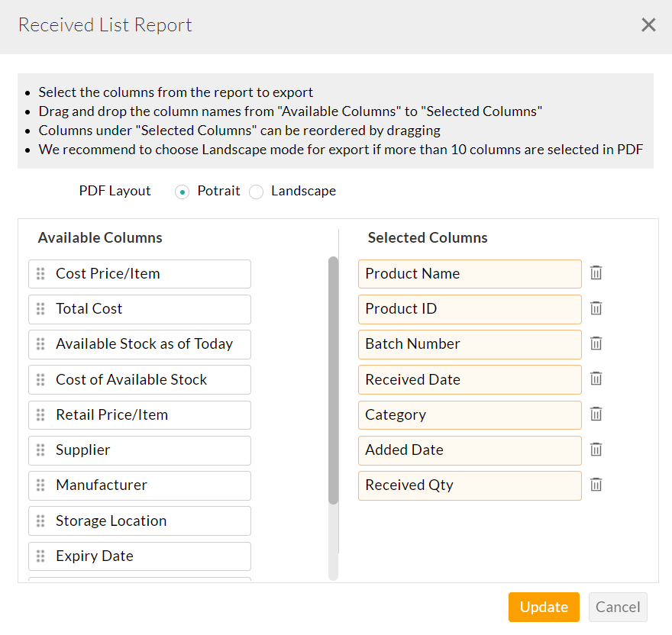Click the drag handle beside Supplier

tap(40, 450)
